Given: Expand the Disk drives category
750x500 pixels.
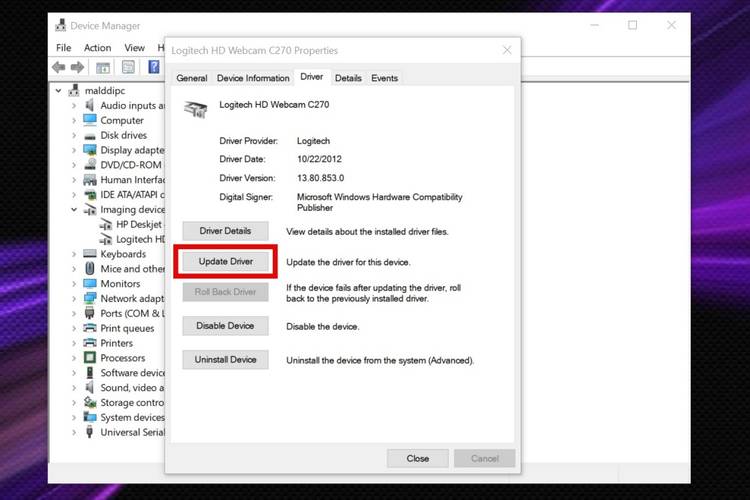Looking at the screenshot, I should click(74, 135).
